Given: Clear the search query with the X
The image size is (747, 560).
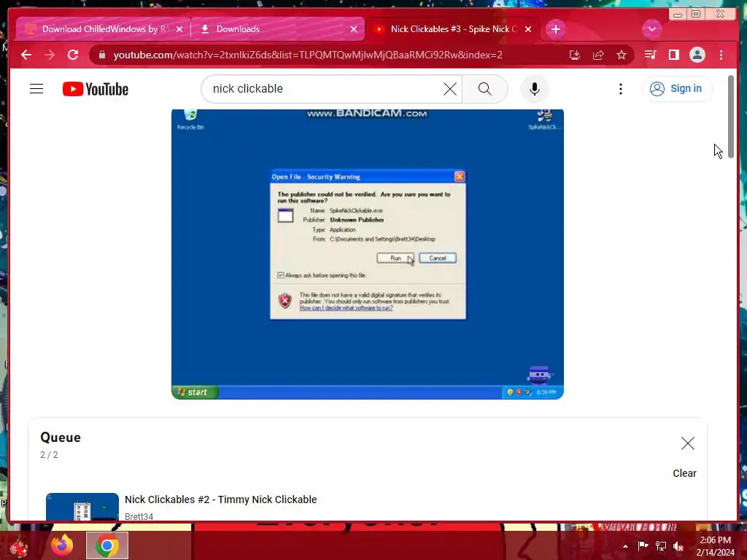Looking at the screenshot, I should coord(449,88).
